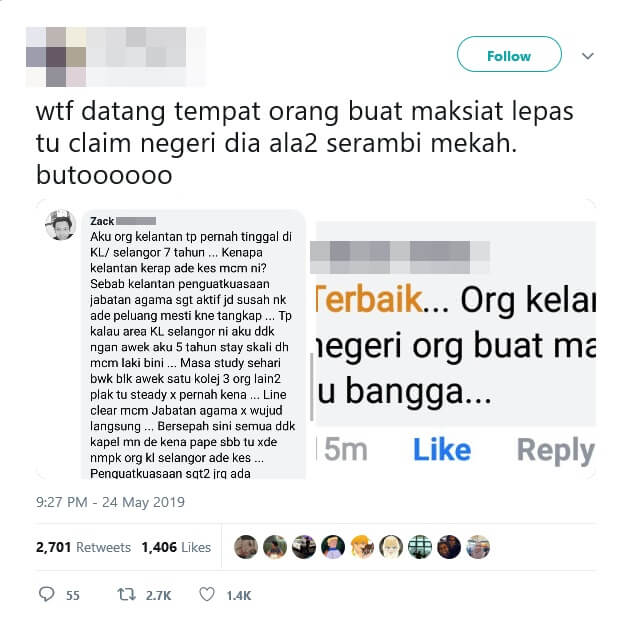The height and width of the screenshot is (632, 628).
Task: Click the retweet arrows icon
Action: [126, 595]
